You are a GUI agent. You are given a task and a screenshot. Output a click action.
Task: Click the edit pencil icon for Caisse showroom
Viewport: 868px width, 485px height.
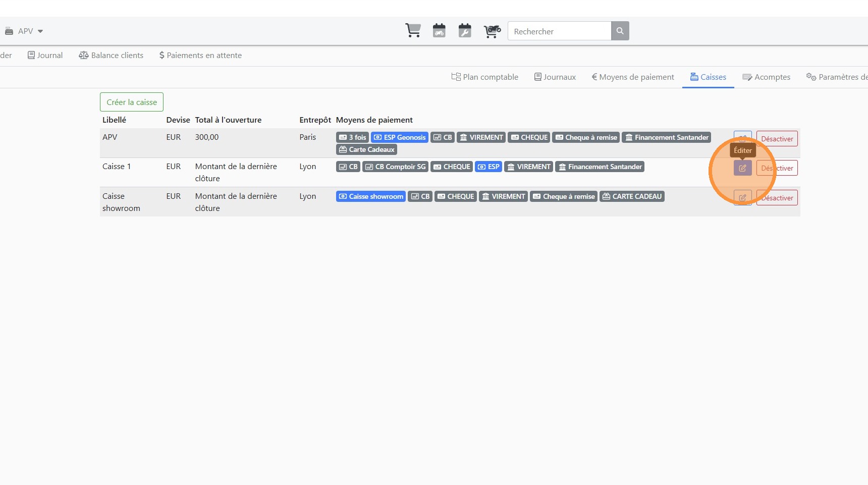coord(743,198)
